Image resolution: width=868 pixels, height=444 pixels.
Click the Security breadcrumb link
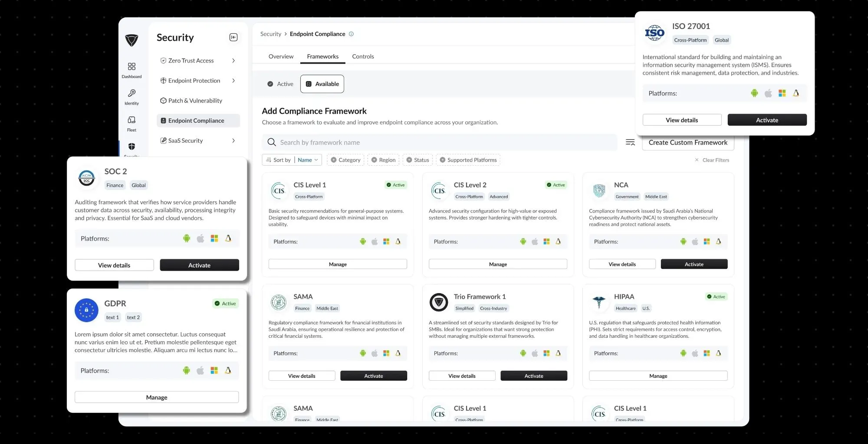coord(271,34)
